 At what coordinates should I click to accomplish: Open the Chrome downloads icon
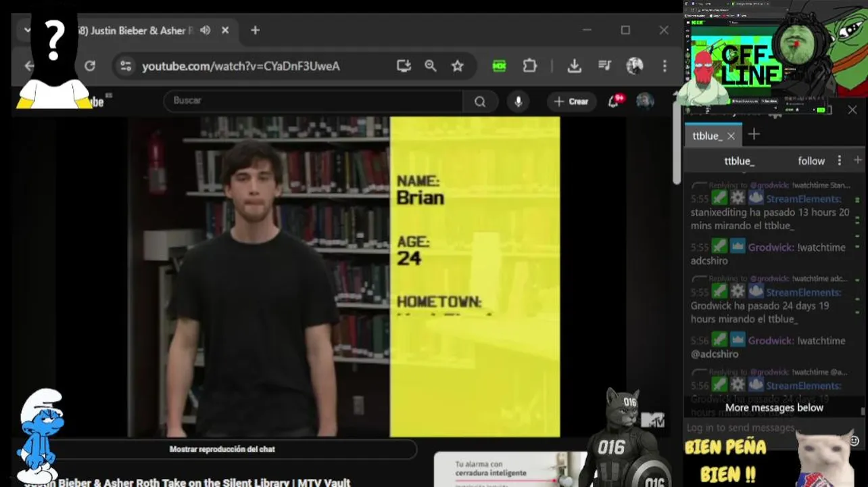tap(574, 66)
